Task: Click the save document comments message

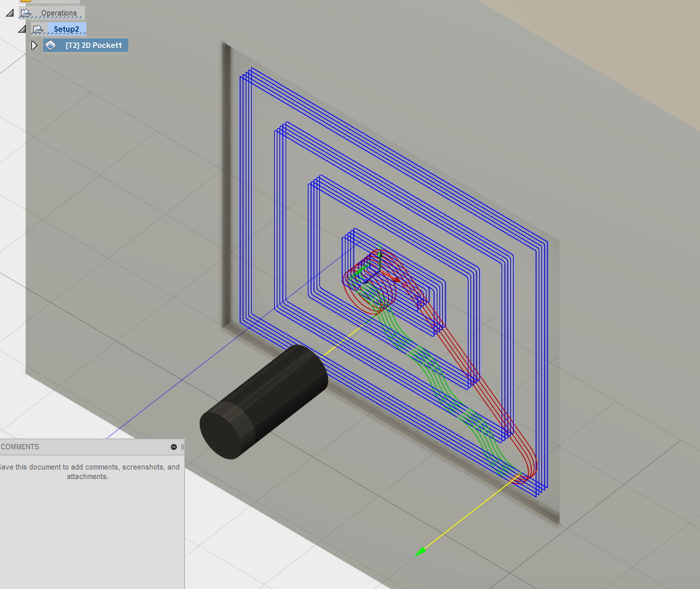Action: click(x=88, y=472)
